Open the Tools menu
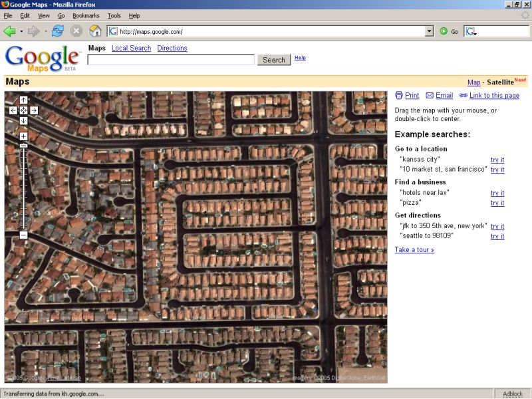The image size is (532, 399). point(114,15)
